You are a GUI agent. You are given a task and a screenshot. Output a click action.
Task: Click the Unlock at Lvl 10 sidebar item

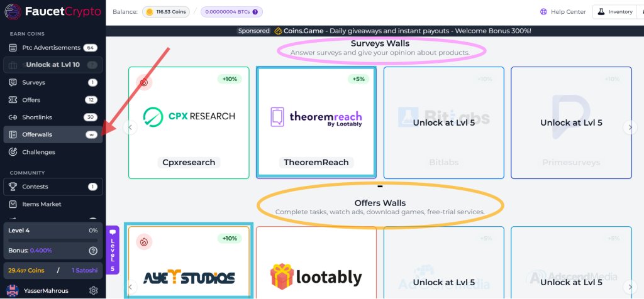point(53,65)
